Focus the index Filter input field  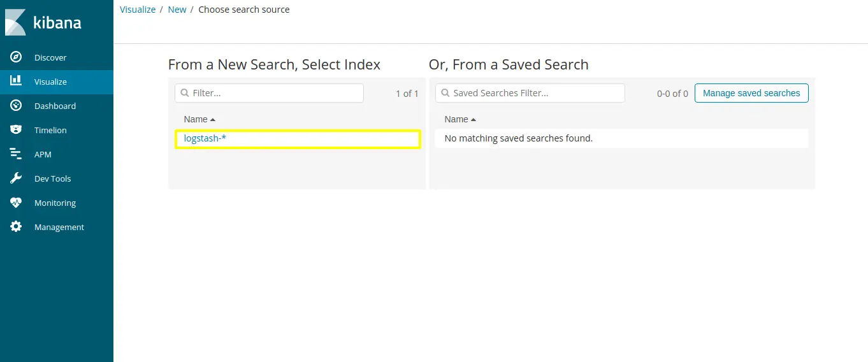click(x=269, y=93)
